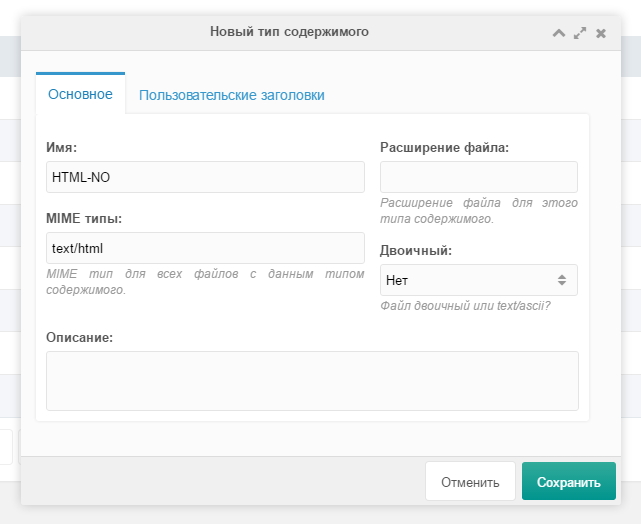The height and width of the screenshot is (524, 641).
Task: Close the Новый тип содержимого dialog
Action: point(601,33)
